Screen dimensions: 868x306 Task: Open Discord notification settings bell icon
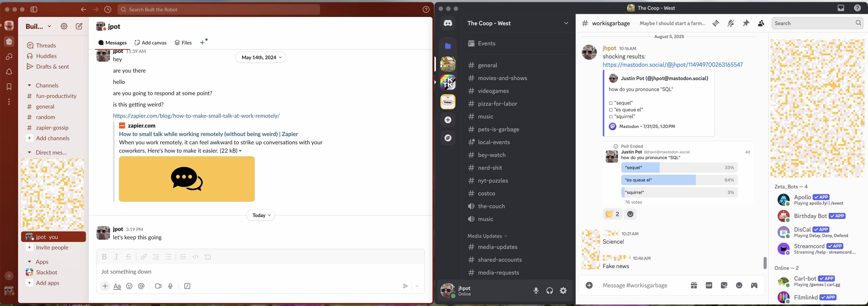tap(731, 23)
